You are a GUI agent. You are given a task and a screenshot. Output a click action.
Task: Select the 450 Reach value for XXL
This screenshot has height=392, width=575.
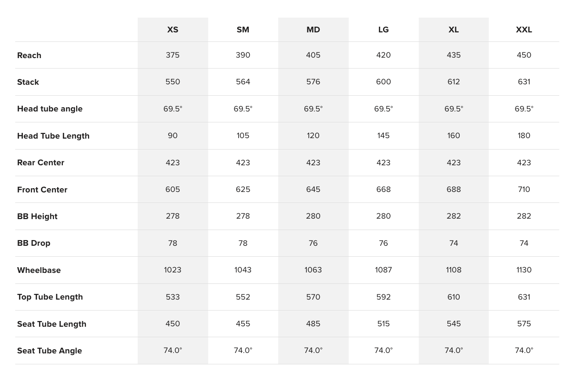[524, 55]
